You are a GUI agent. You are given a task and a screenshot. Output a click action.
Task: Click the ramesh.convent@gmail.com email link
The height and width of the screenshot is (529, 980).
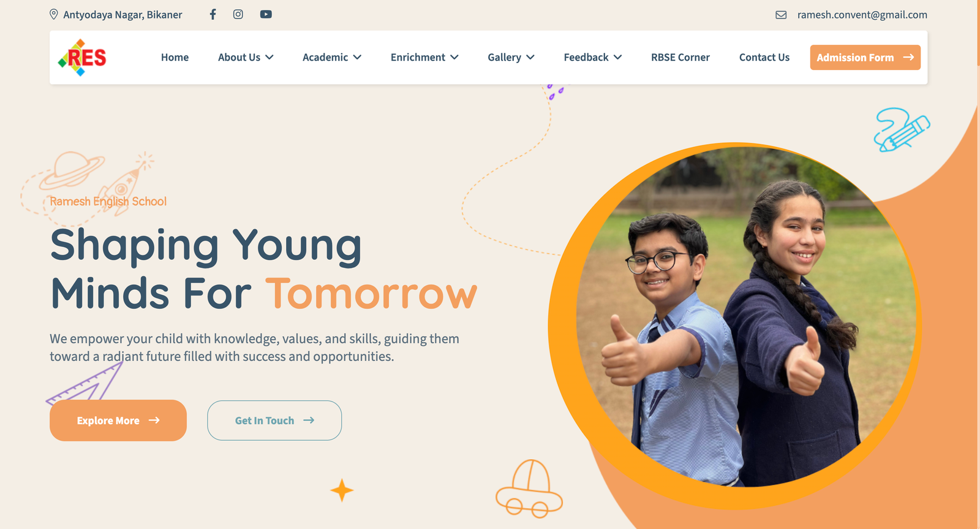862,15
